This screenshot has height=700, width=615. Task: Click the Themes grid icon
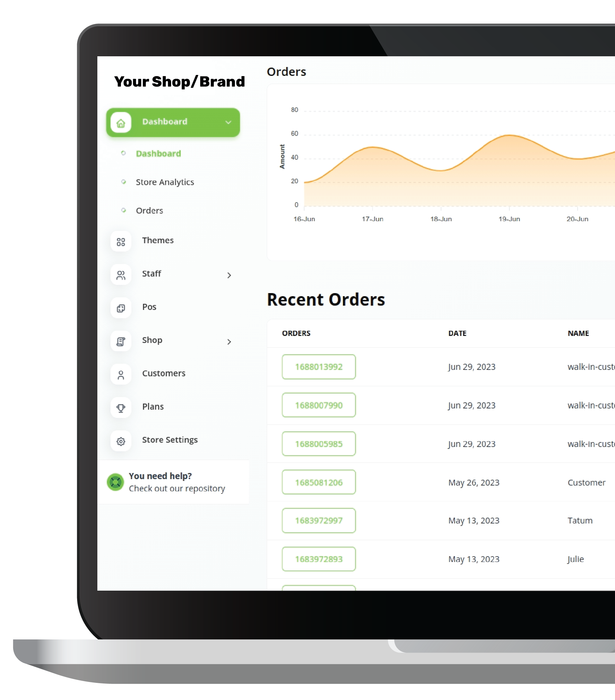click(x=120, y=241)
